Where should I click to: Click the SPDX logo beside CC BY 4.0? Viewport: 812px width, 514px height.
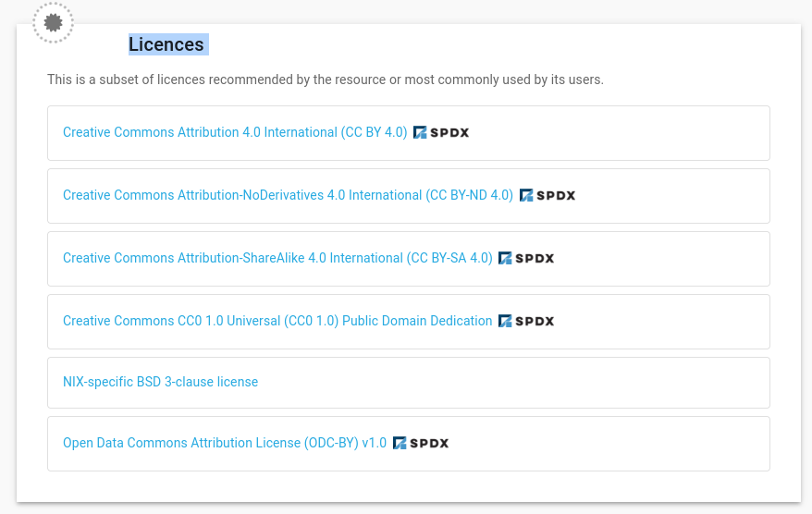click(441, 132)
